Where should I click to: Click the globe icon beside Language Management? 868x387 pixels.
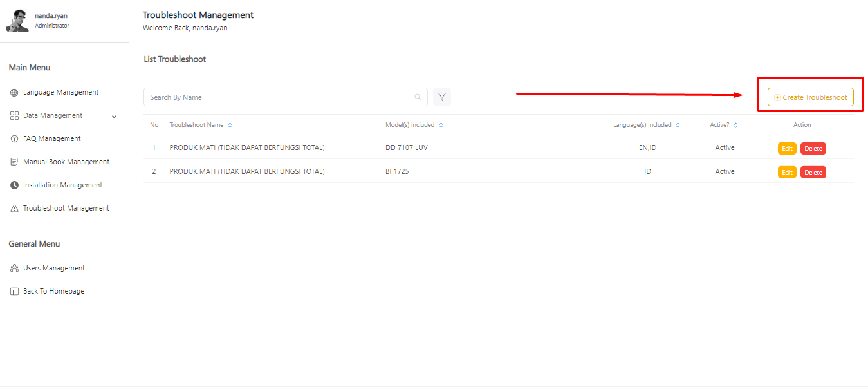14,93
